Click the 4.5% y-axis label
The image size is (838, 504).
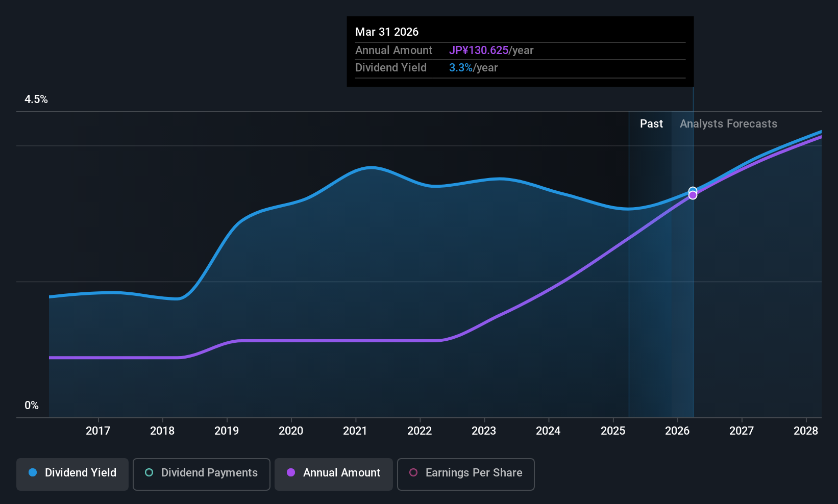36,99
